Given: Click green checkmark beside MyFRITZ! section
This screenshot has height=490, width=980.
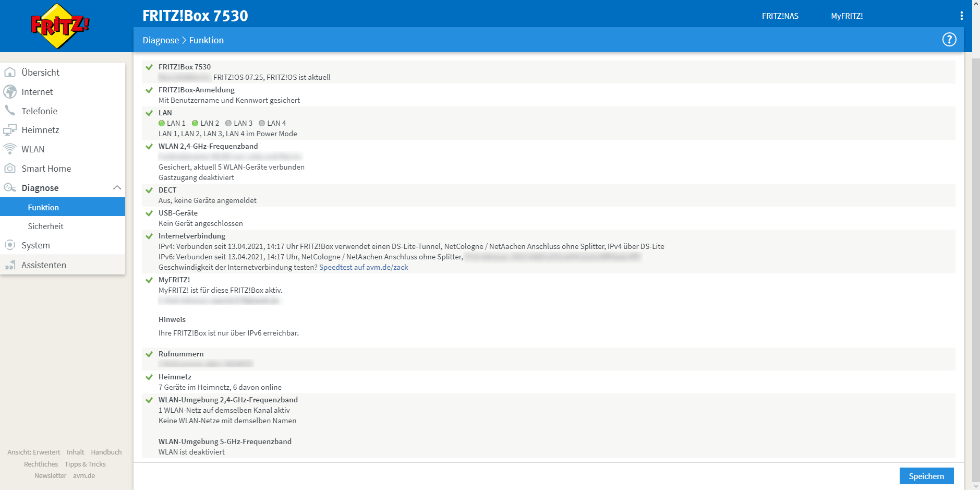Looking at the screenshot, I should pos(149,280).
